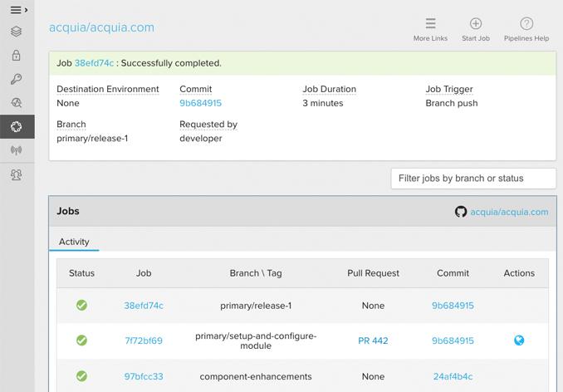Click the globe action icon for 7f72bf69
This screenshot has width=563, height=392.
pos(519,341)
